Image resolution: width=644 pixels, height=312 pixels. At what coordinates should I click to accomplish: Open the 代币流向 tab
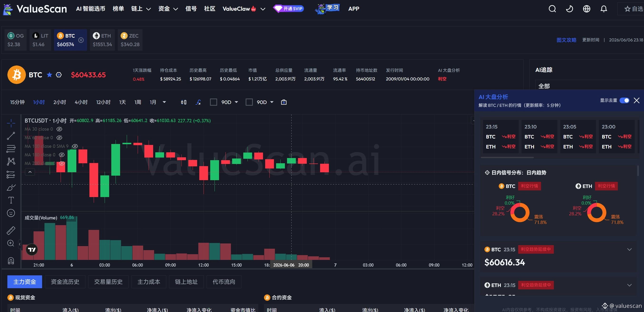point(224,282)
